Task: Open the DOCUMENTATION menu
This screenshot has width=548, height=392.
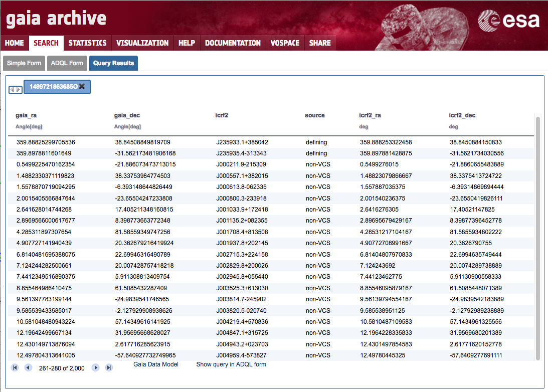Action: (x=233, y=43)
